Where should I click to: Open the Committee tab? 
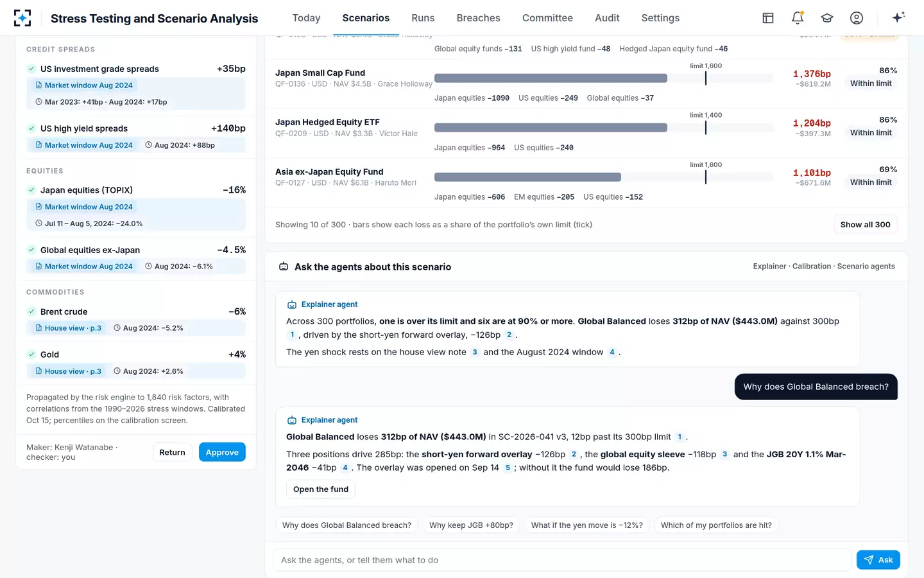click(547, 18)
